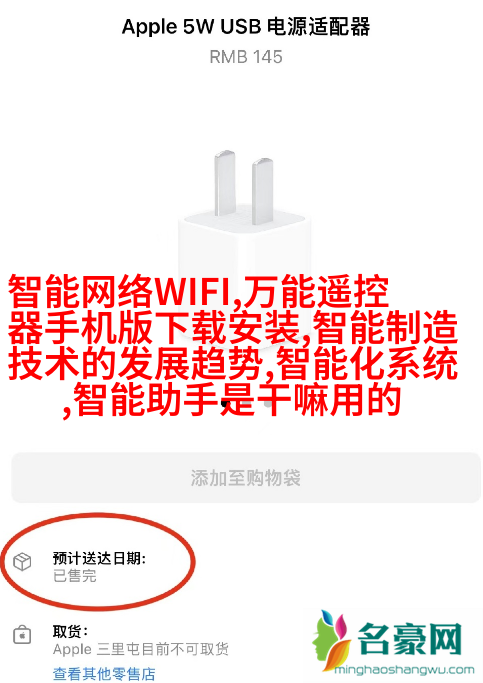Image resolution: width=483 pixels, height=683 pixels.
Task: Tap the 添加至购物袋 button
Action: [x=246, y=478]
